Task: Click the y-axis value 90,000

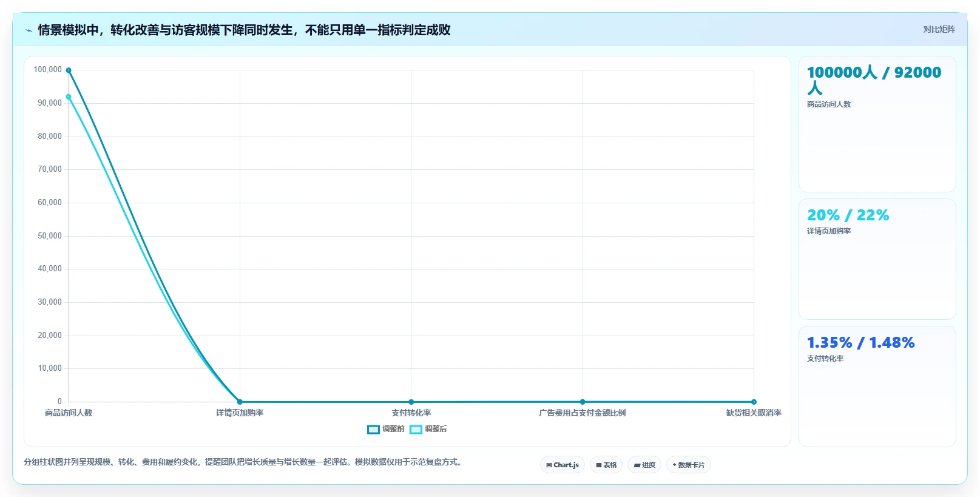Action: [50, 103]
